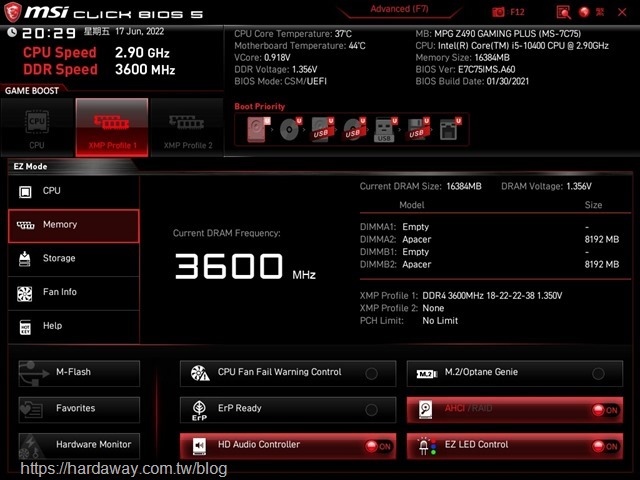Click the date 17 Jun, 2022
The image size is (640, 480).
point(140,31)
